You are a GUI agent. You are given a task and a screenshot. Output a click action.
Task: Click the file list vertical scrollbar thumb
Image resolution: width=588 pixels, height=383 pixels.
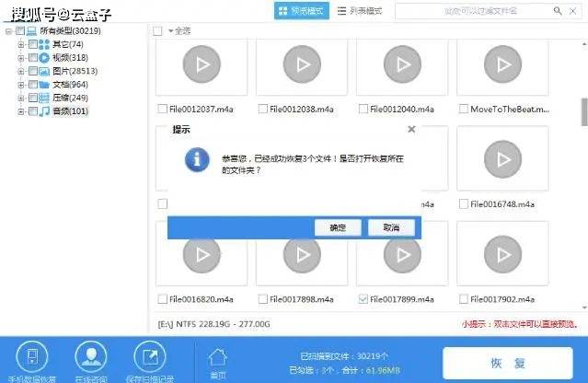[584, 111]
